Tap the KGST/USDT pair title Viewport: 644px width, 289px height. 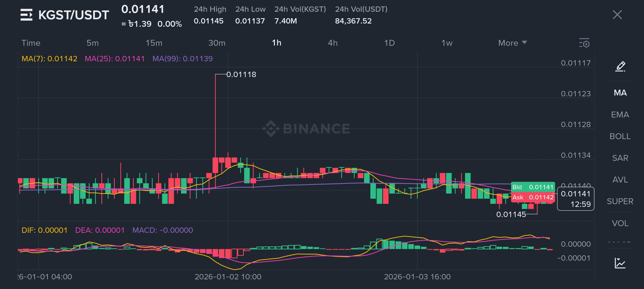[x=74, y=15]
